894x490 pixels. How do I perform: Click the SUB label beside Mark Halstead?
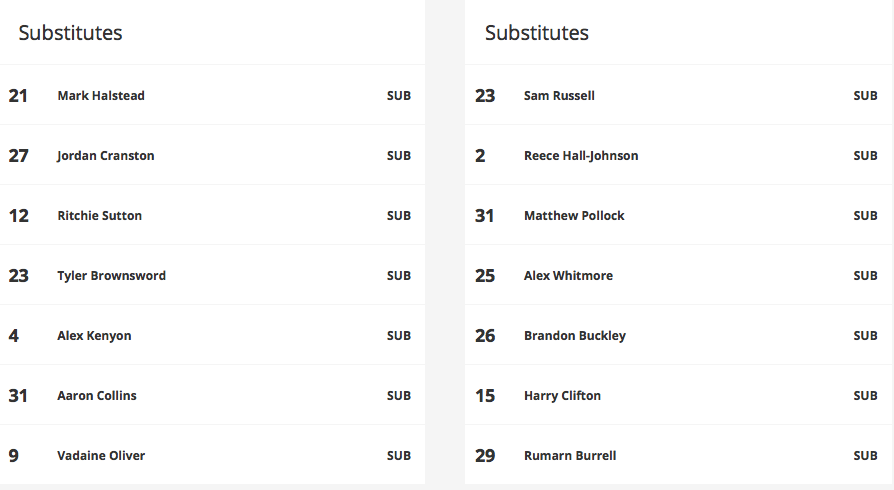(399, 95)
